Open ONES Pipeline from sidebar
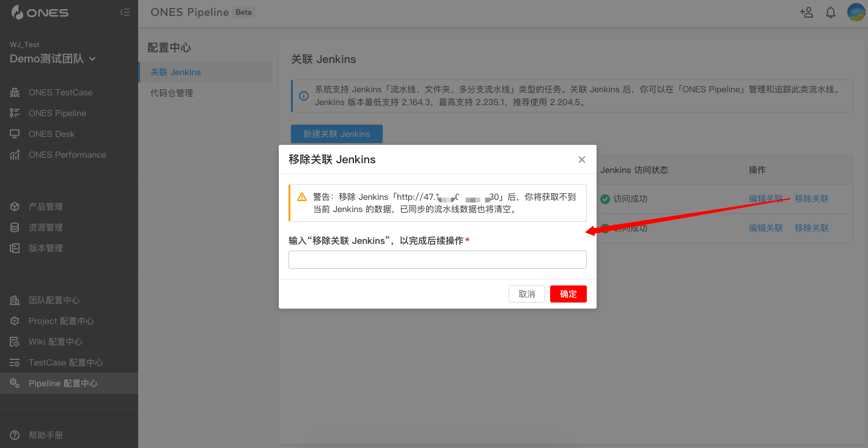Image resolution: width=868 pixels, height=448 pixels. pyautogui.click(x=57, y=113)
